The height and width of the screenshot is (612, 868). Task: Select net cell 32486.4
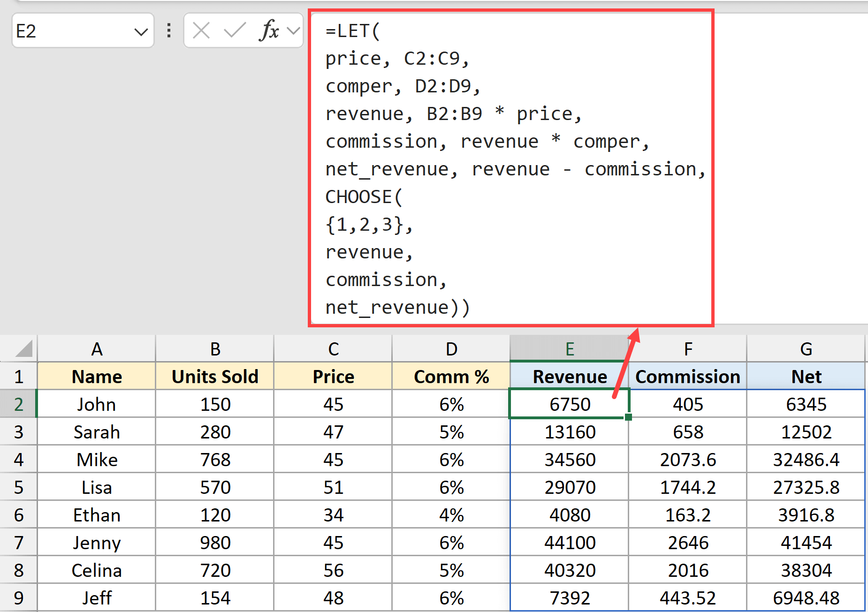(806, 459)
